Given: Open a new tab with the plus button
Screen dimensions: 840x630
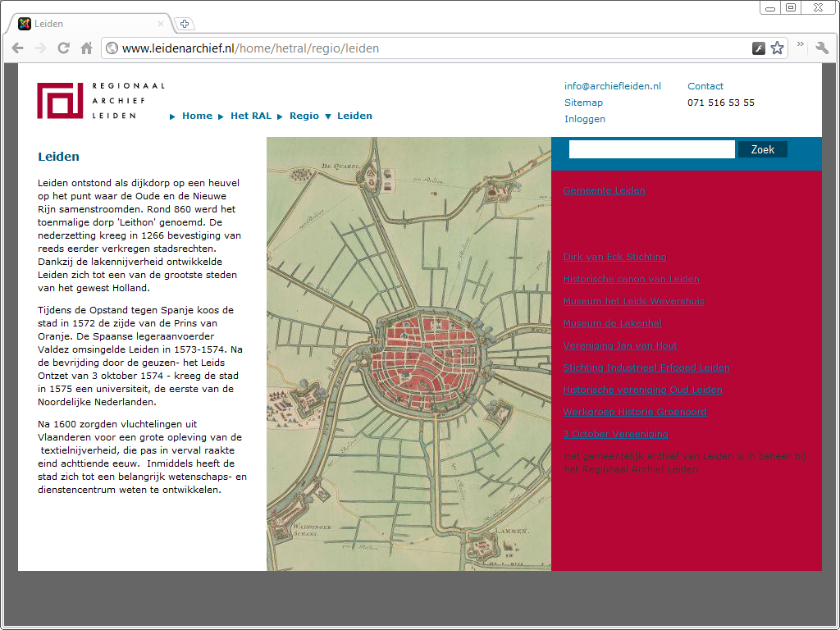Looking at the screenshot, I should pyautogui.click(x=185, y=24).
